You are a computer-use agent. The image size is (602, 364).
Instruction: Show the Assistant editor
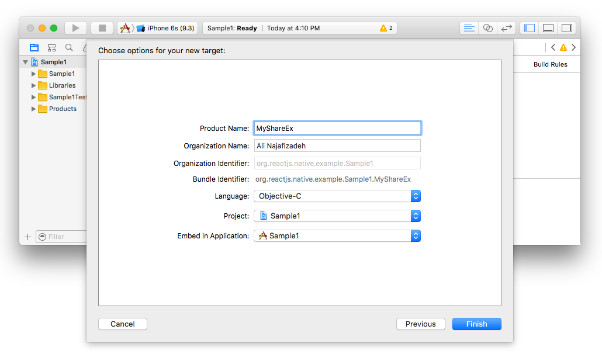coord(488,28)
